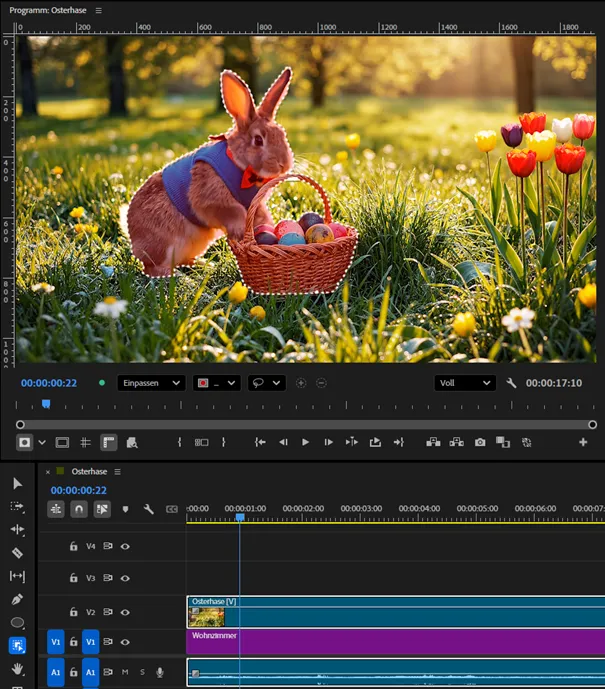Open the program monitor wrench settings

tap(512, 383)
